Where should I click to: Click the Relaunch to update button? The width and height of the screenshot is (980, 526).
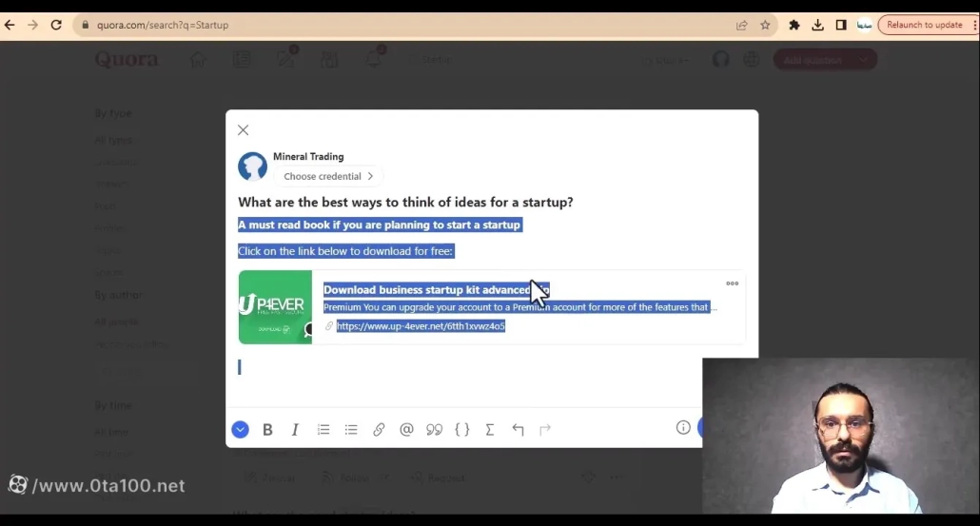coord(924,25)
